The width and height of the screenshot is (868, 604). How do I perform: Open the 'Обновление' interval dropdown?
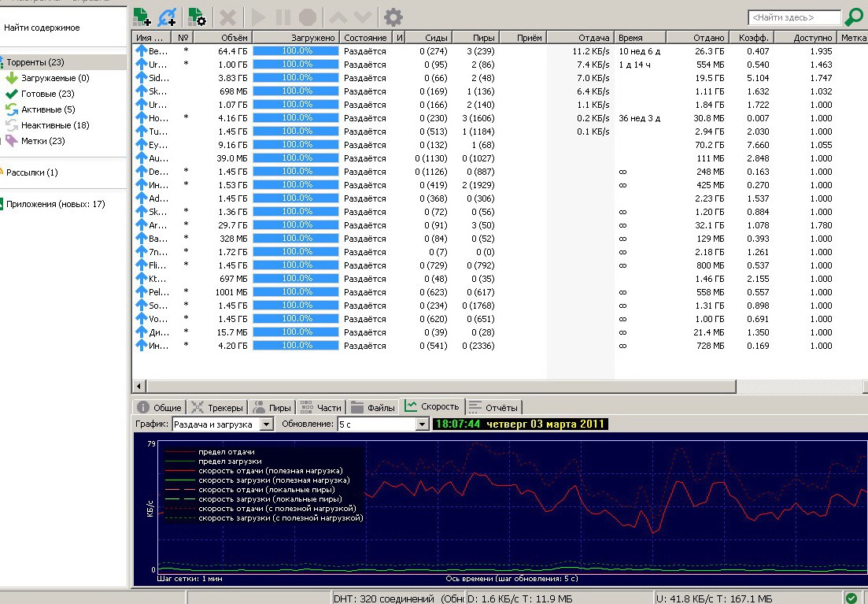click(x=383, y=424)
